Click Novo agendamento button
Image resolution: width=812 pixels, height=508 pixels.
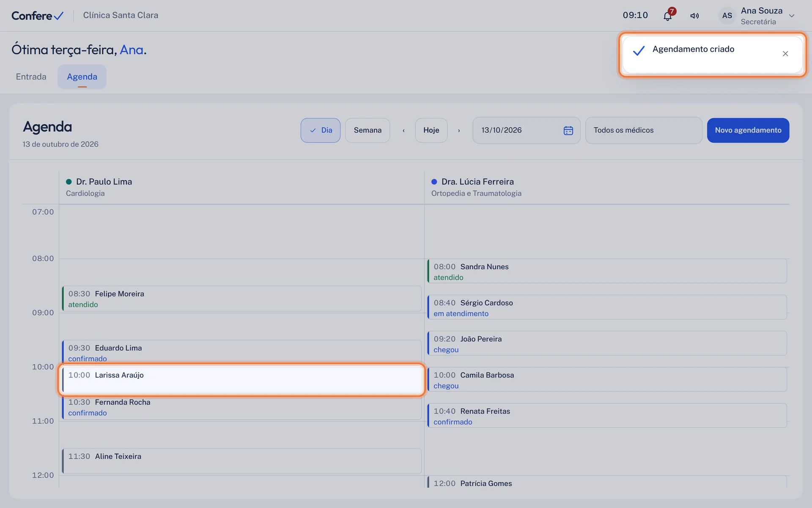coord(748,130)
